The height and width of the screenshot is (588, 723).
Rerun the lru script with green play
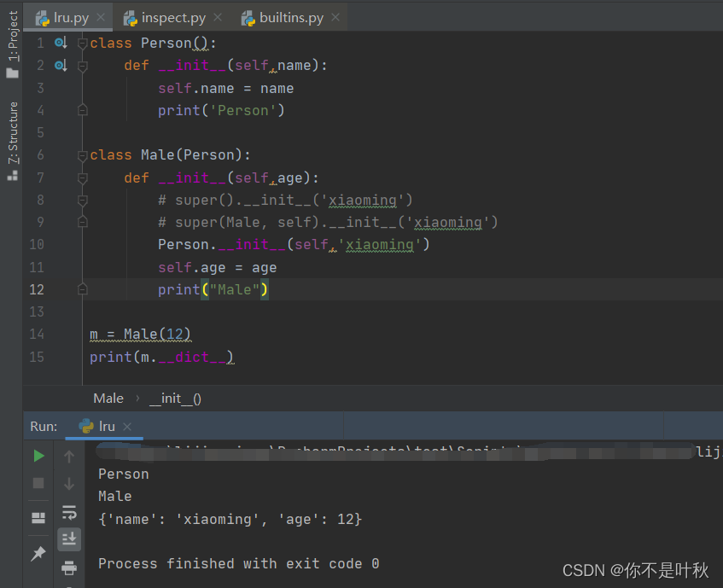tap(38, 457)
